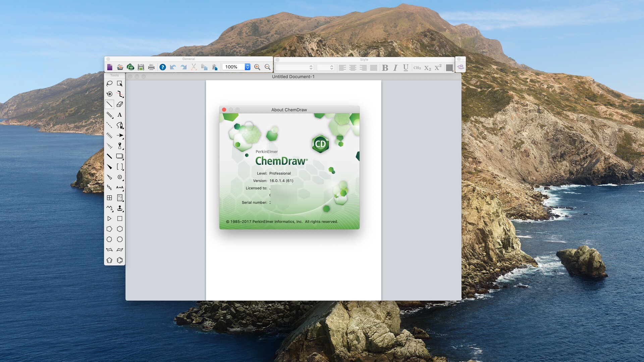644x362 pixels.
Task: Select the Dashed Bond tool
Action: pyautogui.click(x=109, y=125)
